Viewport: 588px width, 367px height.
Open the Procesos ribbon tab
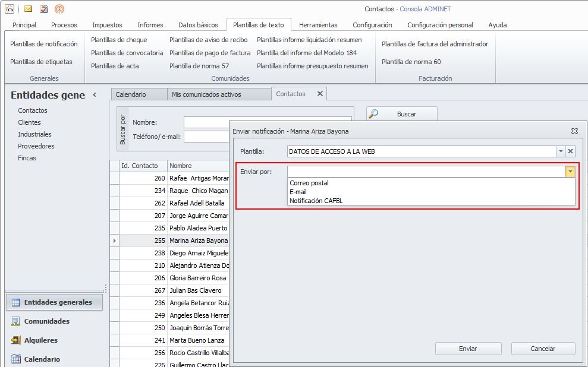(64, 25)
